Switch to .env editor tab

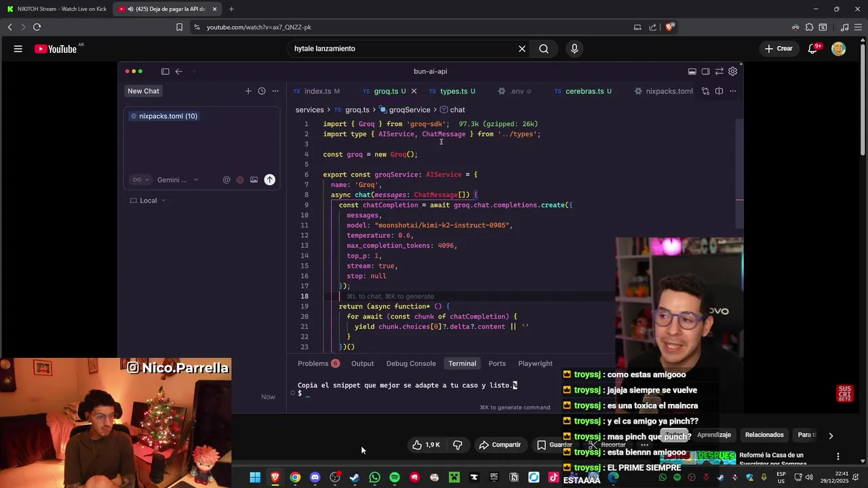point(515,91)
